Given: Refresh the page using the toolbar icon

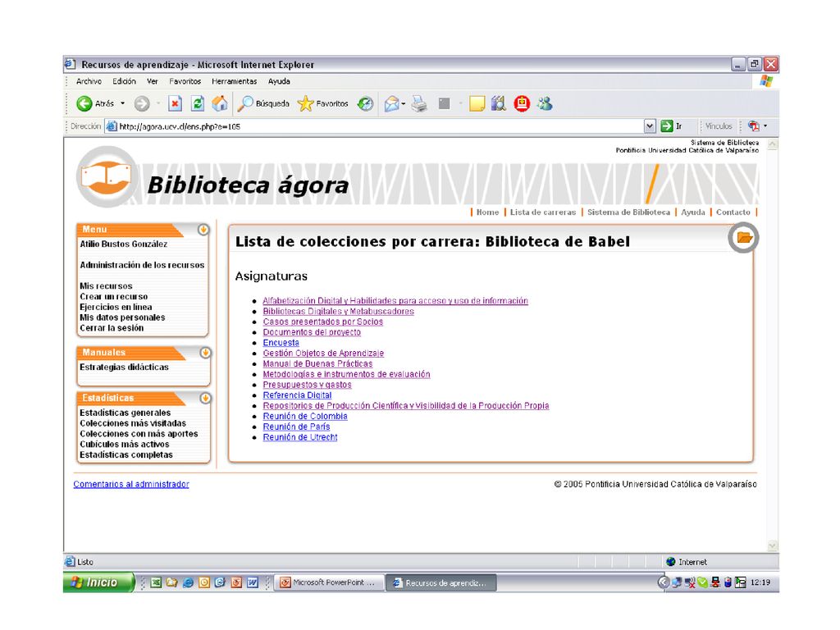Looking at the screenshot, I should pyautogui.click(x=198, y=103).
